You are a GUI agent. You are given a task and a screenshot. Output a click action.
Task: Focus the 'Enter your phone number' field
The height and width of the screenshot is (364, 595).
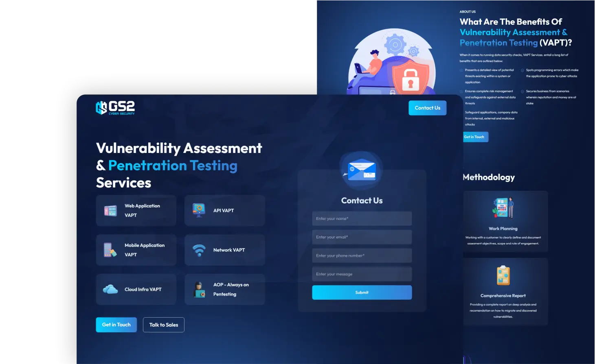362,255
